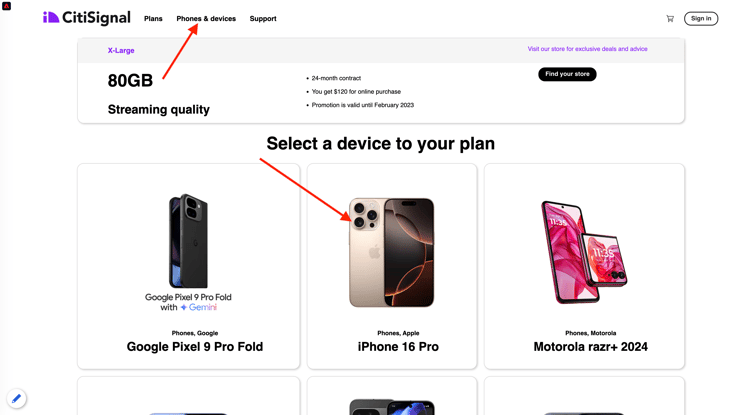This screenshot has height=415, width=750.
Task: Select the X-Large plan label
Action: [121, 50]
